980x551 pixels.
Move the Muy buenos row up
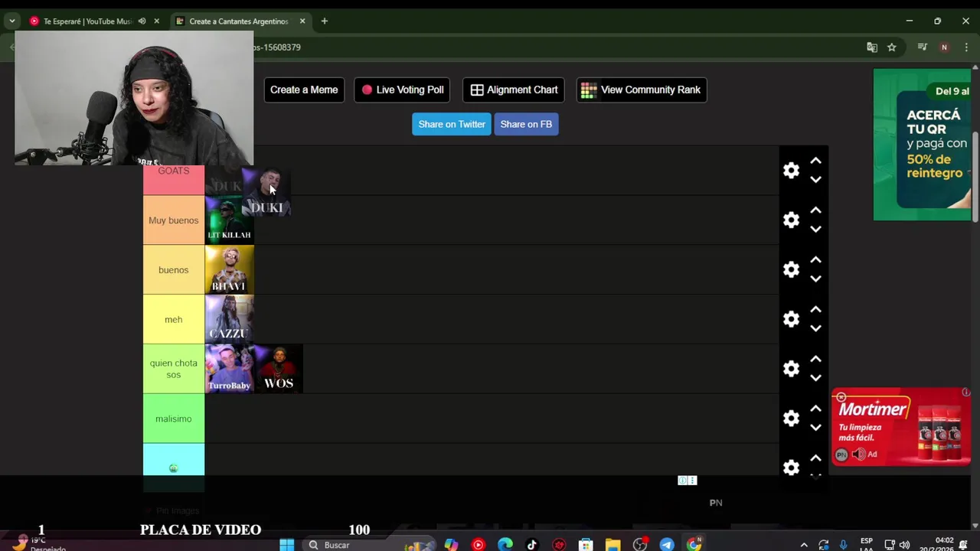point(815,210)
